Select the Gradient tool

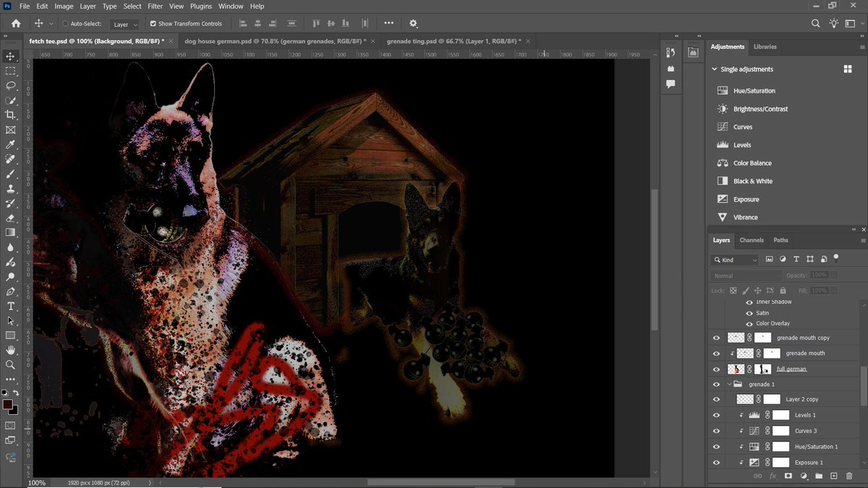point(10,233)
